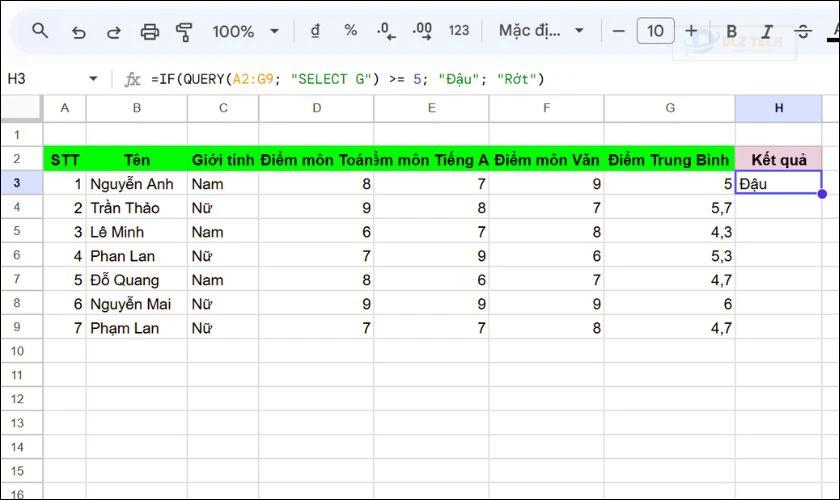
Task: Increase font size with plus button
Action: pos(691,31)
